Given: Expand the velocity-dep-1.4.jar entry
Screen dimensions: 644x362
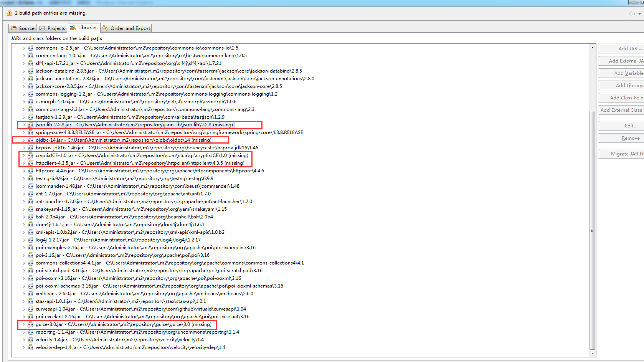Looking at the screenshot, I should [24, 347].
